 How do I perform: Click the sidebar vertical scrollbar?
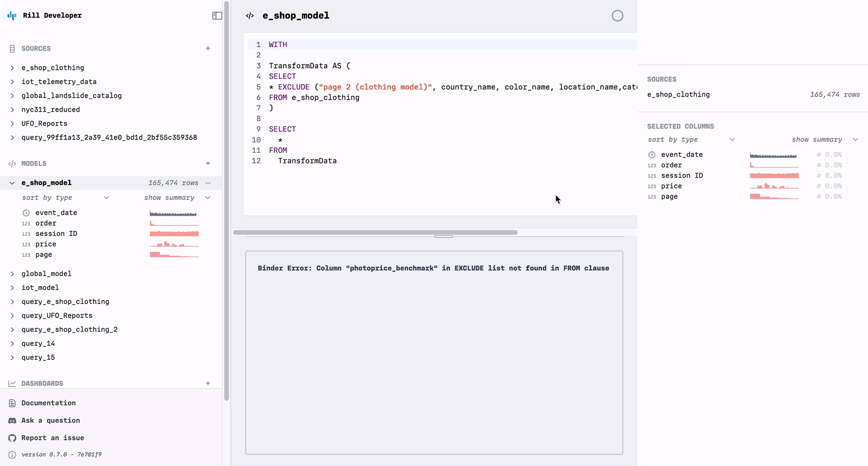click(227, 200)
